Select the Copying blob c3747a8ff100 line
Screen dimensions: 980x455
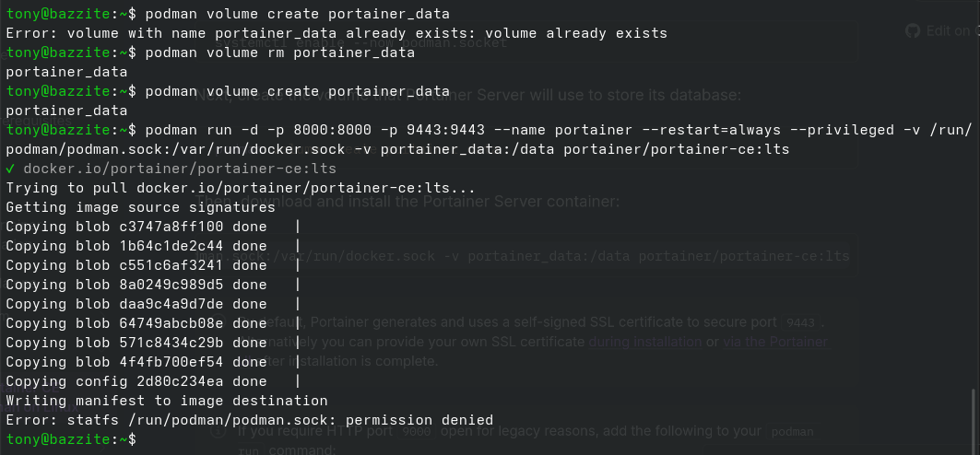pos(136,227)
